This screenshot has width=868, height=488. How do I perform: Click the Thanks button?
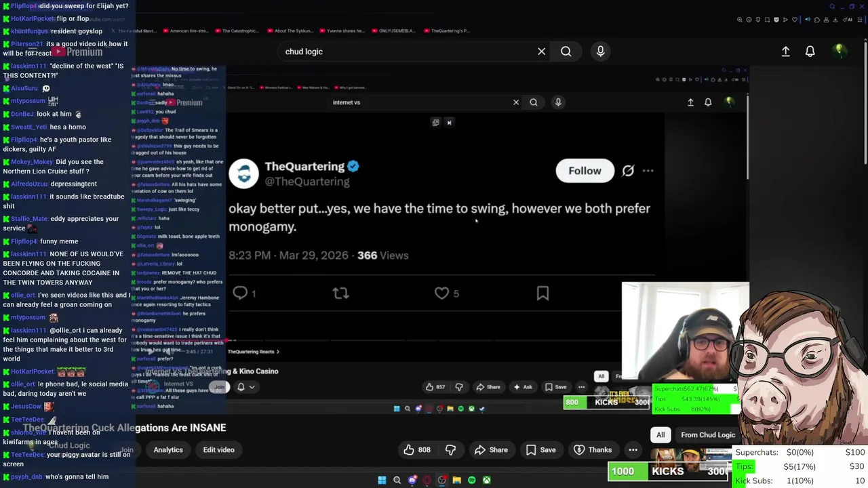pos(593,450)
